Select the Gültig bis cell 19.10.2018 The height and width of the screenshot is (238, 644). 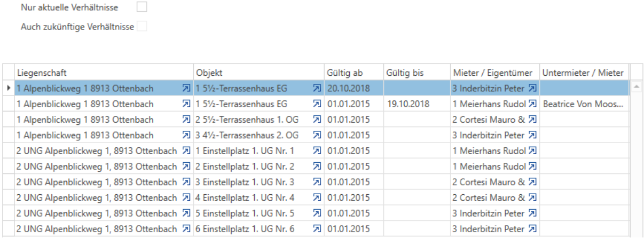(416, 104)
